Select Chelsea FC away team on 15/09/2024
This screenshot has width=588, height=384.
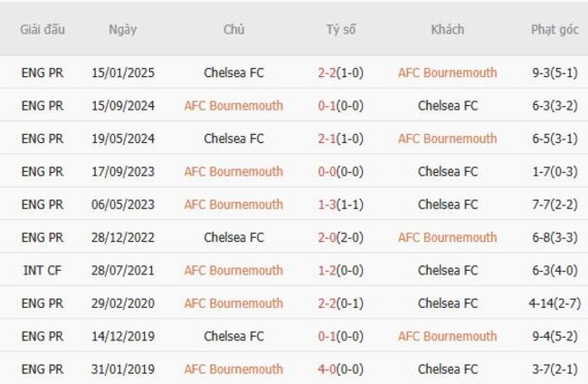coord(448,105)
